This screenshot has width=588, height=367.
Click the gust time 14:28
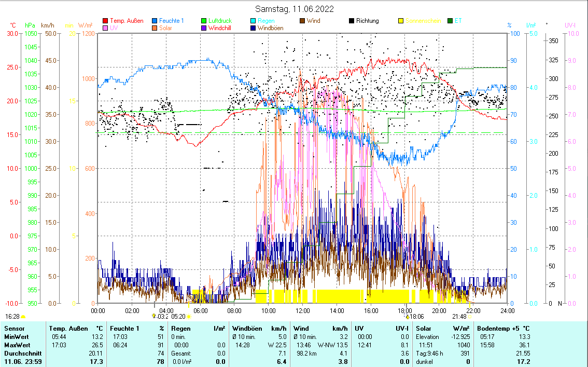coord(242,345)
